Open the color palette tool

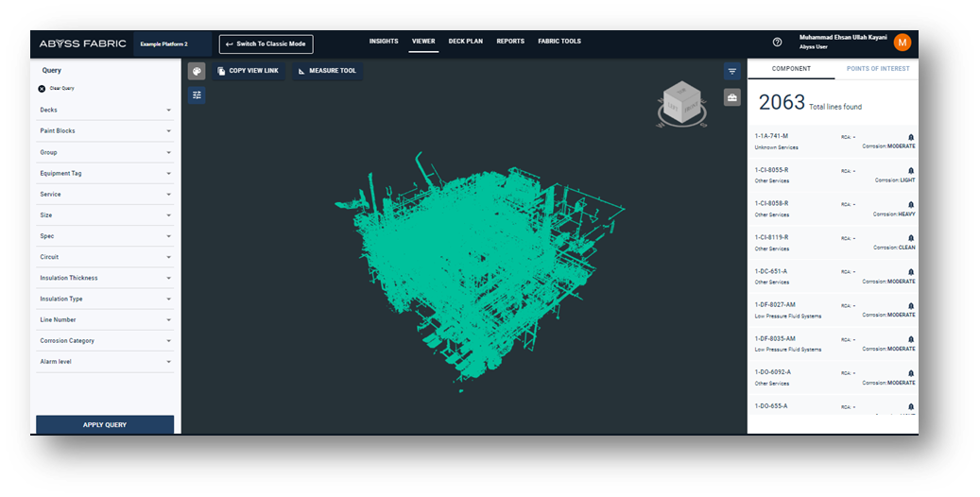pyautogui.click(x=196, y=71)
